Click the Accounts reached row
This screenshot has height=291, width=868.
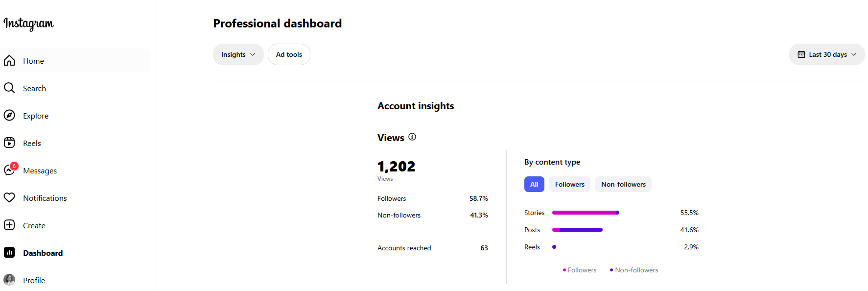pos(432,248)
